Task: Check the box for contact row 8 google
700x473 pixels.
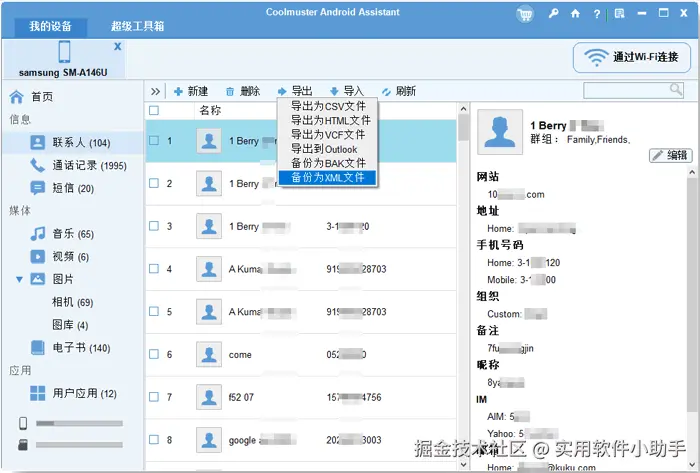Action: (154, 440)
